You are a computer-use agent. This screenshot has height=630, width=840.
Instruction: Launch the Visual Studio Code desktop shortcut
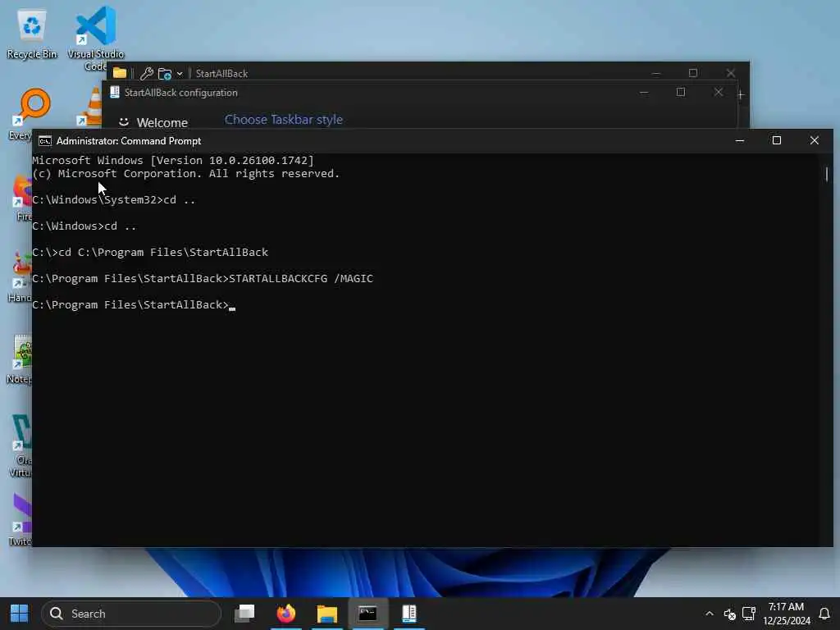95,38
